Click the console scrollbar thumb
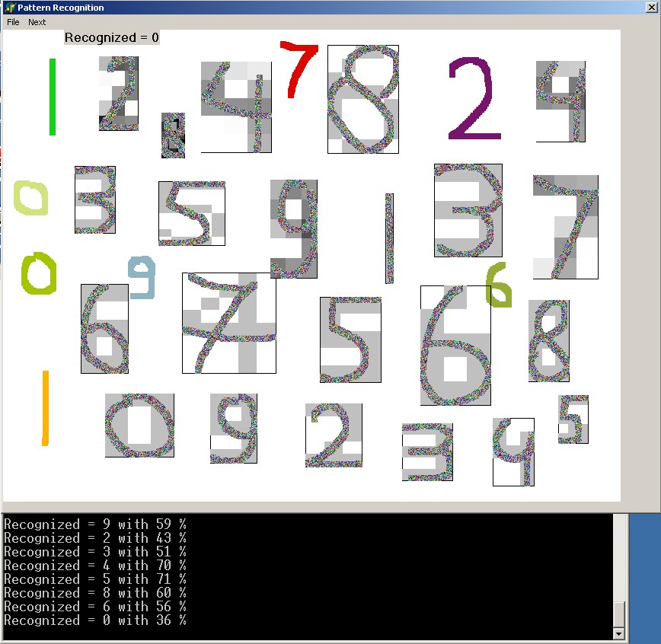661x644 pixels. pyautogui.click(x=619, y=614)
